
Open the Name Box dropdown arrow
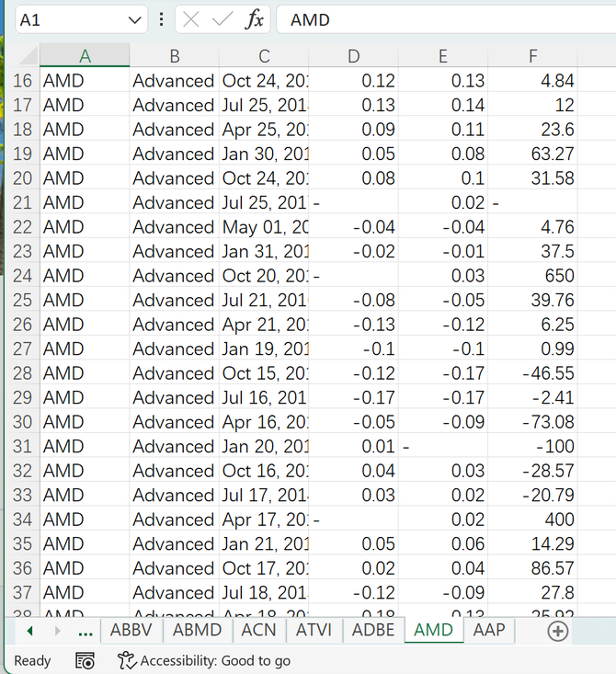coord(134,20)
